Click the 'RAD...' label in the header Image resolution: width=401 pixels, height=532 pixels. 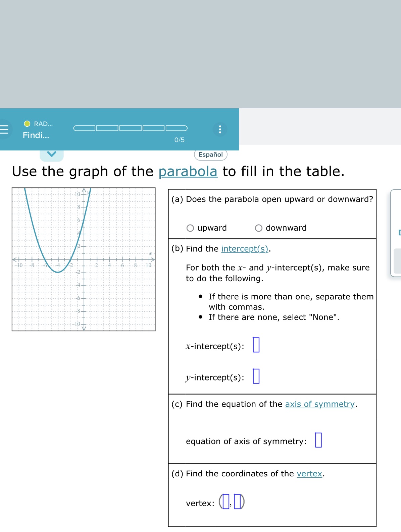(x=43, y=124)
